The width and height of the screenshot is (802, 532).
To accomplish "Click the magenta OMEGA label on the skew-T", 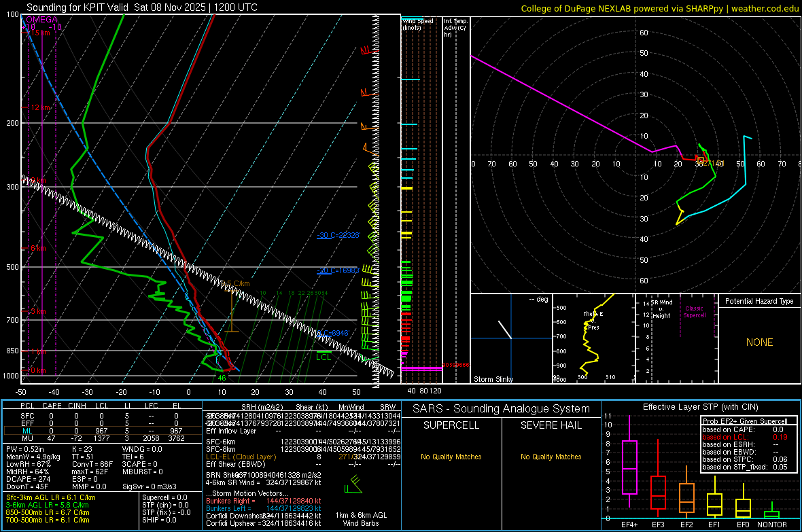I will pyautogui.click(x=42, y=20).
